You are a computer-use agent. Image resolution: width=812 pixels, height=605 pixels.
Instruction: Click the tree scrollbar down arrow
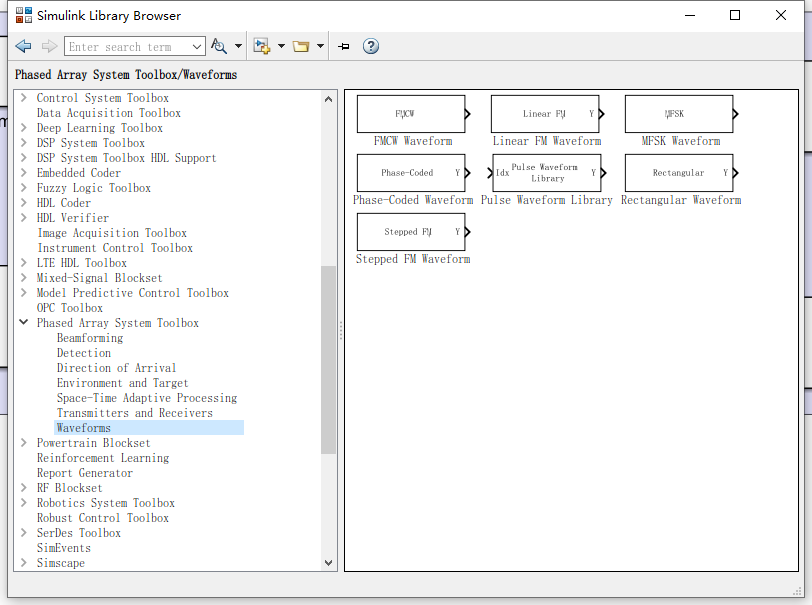(x=328, y=563)
